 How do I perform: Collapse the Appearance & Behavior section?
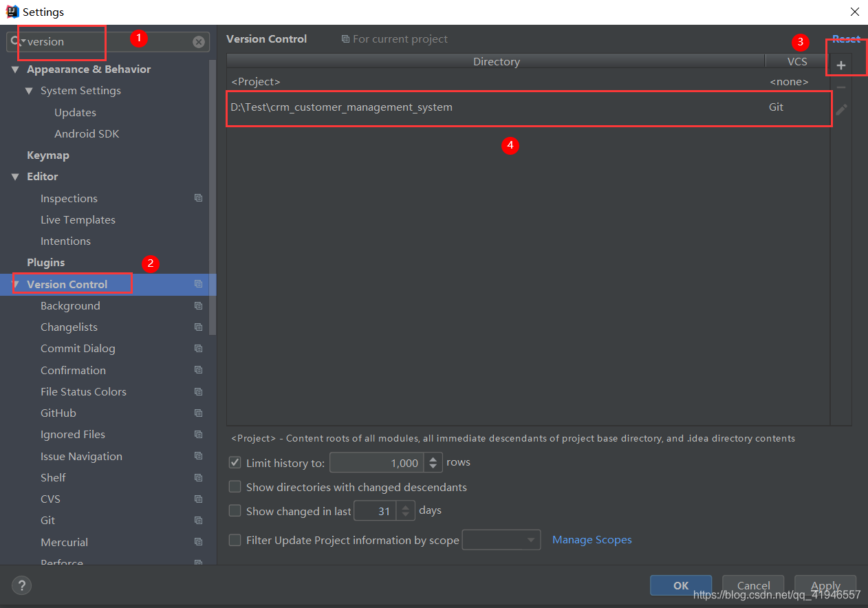(x=15, y=69)
